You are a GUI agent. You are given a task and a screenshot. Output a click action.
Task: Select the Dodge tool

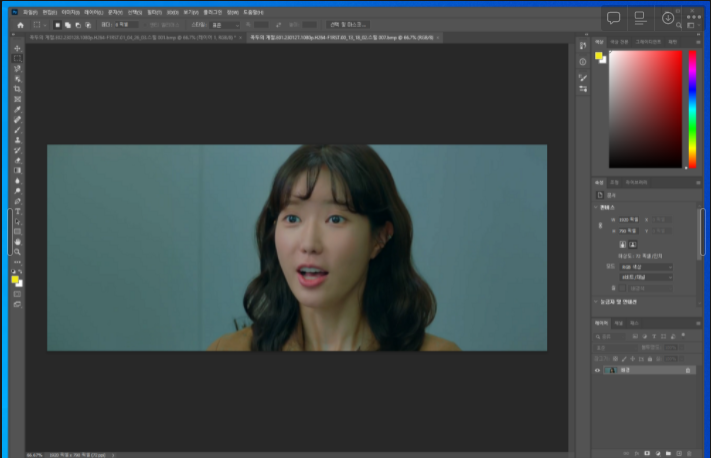(17, 191)
